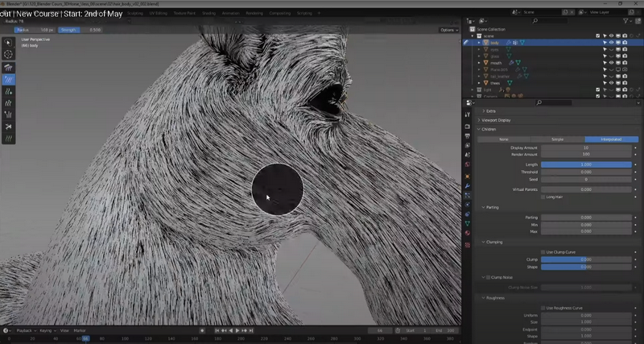The height and width of the screenshot is (344, 644).
Task: Open the timeline Playback menu
Action: 27,330
